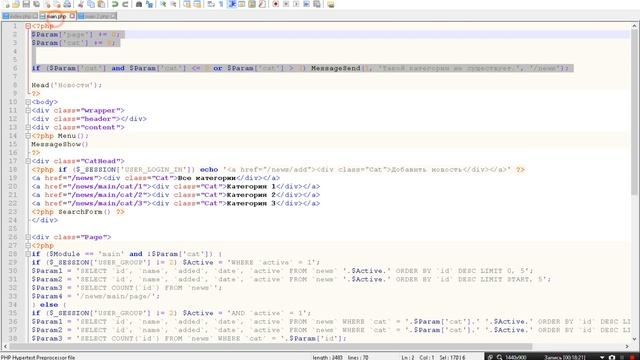The image size is (640, 360).
Task: Switch to the third document tab
Action: click(96, 16)
